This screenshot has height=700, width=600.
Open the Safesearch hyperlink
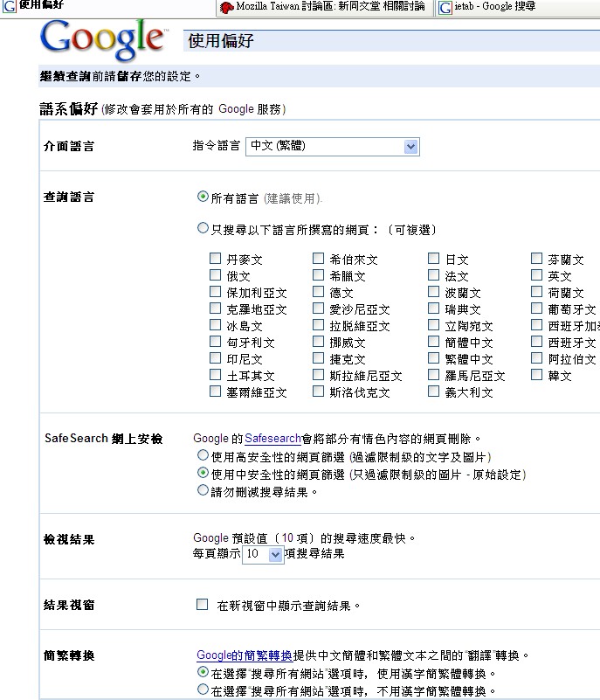point(272,439)
